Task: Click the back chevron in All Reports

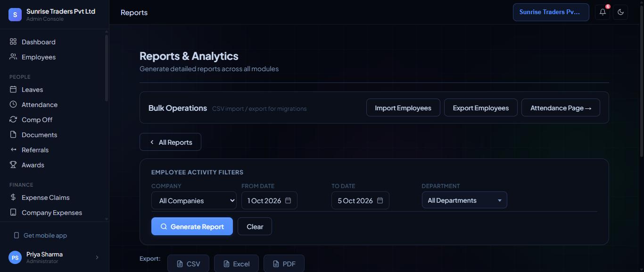Action: [152, 142]
